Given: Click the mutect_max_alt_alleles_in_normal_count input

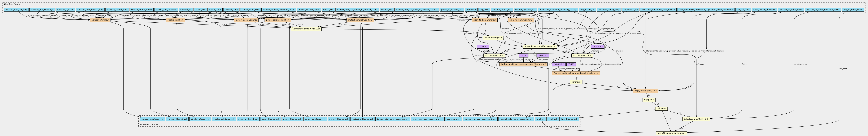Looking at the screenshot, I should point(357,10).
